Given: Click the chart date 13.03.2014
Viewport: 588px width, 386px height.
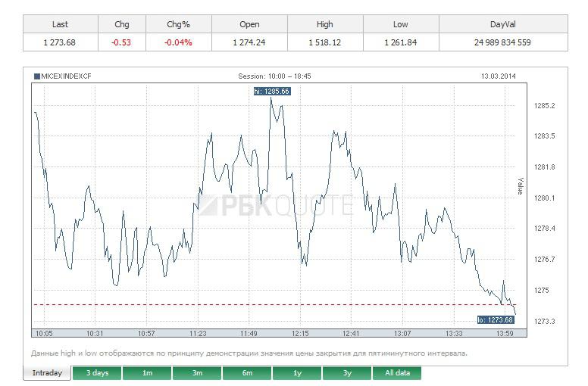Looking at the screenshot, I should click(x=499, y=76).
